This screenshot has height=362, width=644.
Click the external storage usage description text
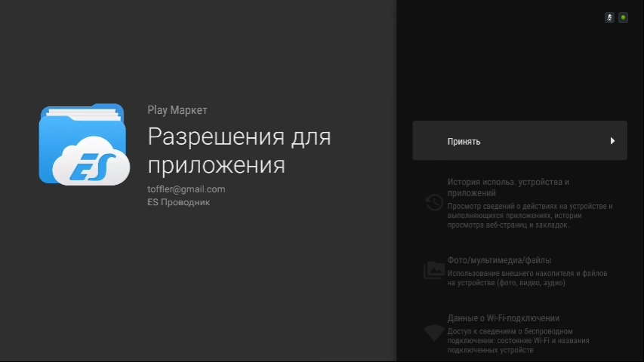[526, 278]
